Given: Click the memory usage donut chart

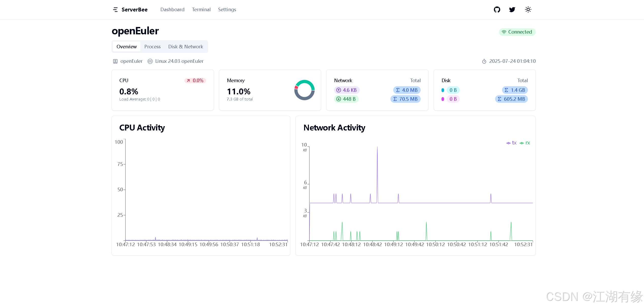Looking at the screenshot, I should pos(304,90).
